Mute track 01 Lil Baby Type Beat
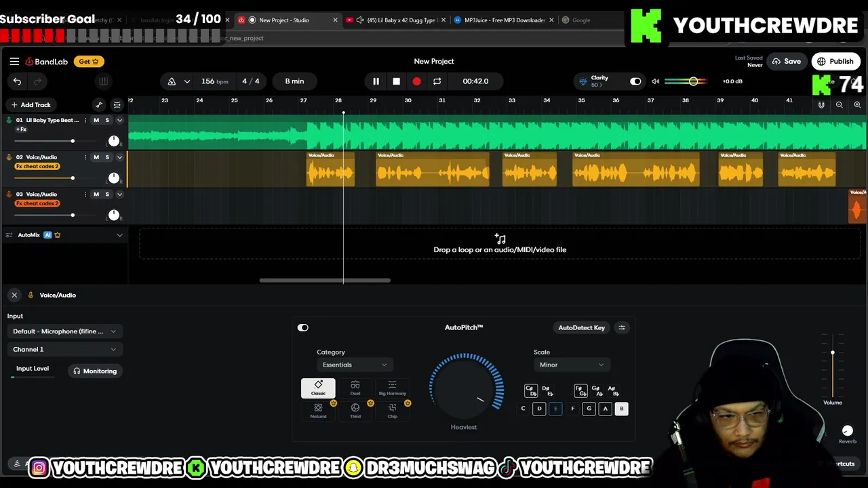This screenshot has width=868, height=488. 96,120
